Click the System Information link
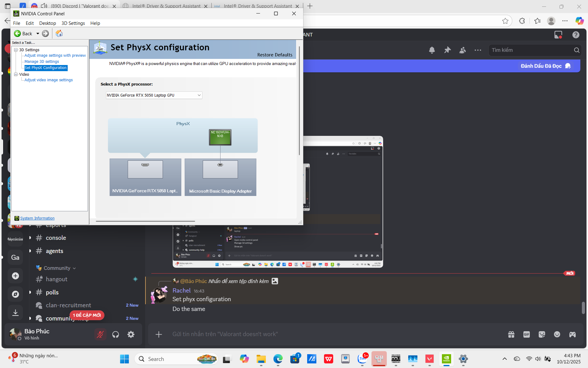 click(37, 218)
